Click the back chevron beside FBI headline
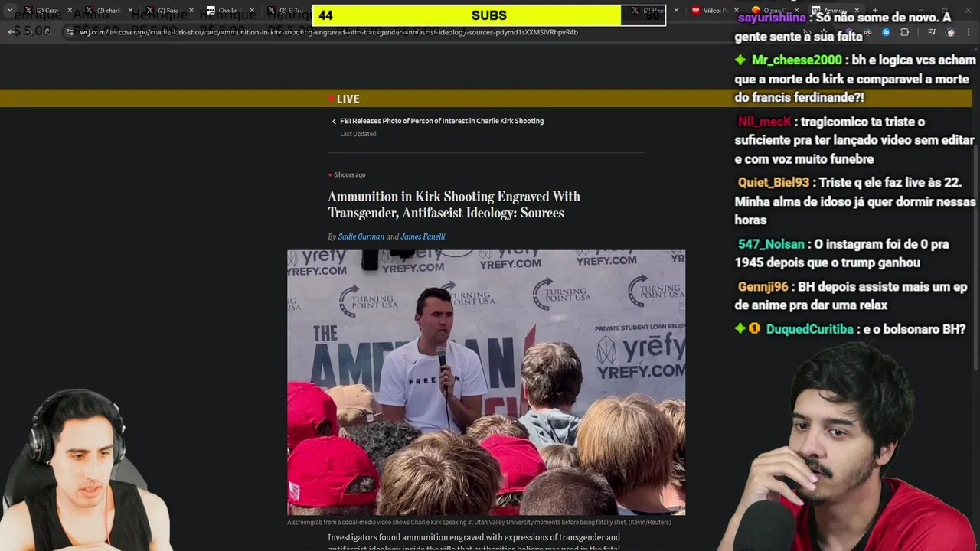980x551 pixels. pos(334,121)
